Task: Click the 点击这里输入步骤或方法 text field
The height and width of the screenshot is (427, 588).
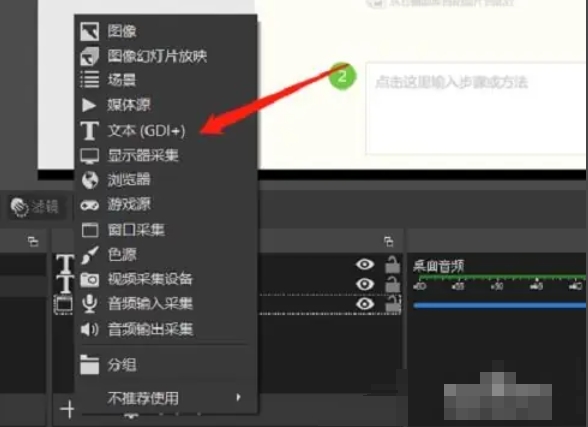Action: tap(476, 109)
